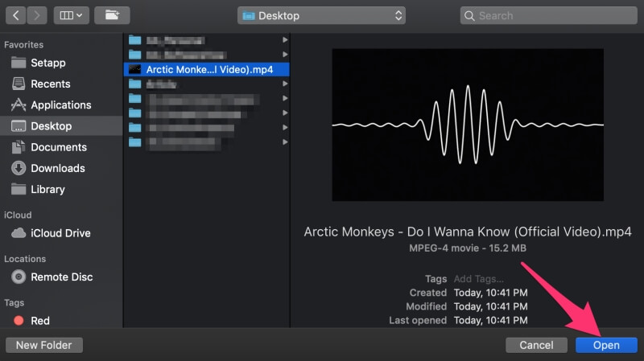Open the column view mode selector

tap(71, 15)
